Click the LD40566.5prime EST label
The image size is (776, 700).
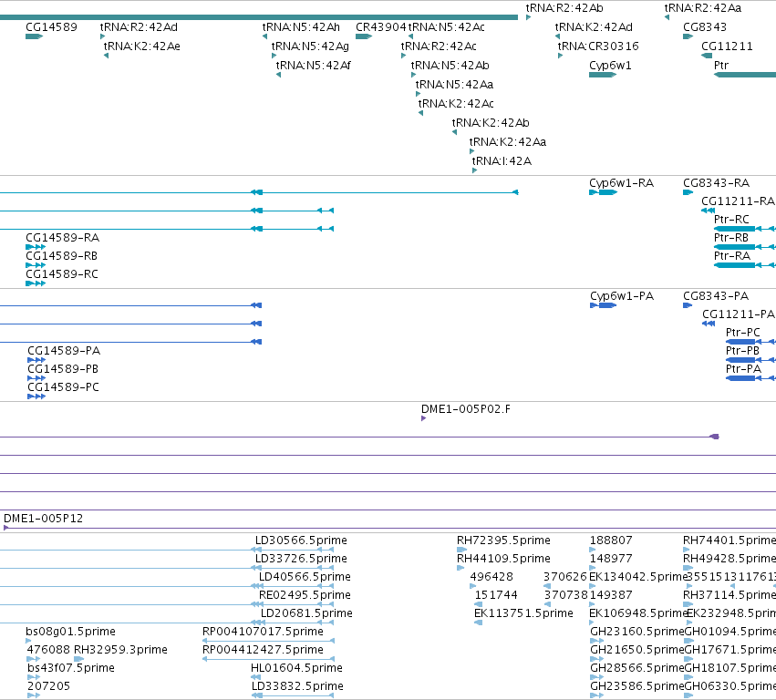click(x=305, y=578)
